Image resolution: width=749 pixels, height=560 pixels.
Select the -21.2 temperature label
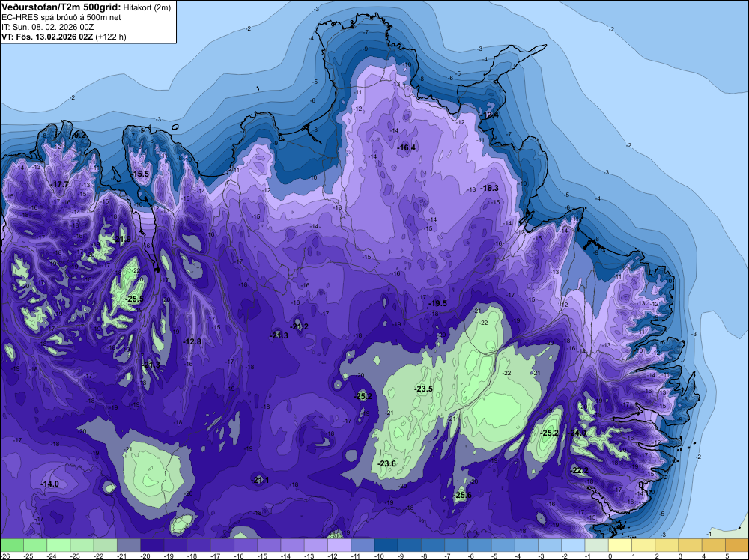[x=300, y=326]
